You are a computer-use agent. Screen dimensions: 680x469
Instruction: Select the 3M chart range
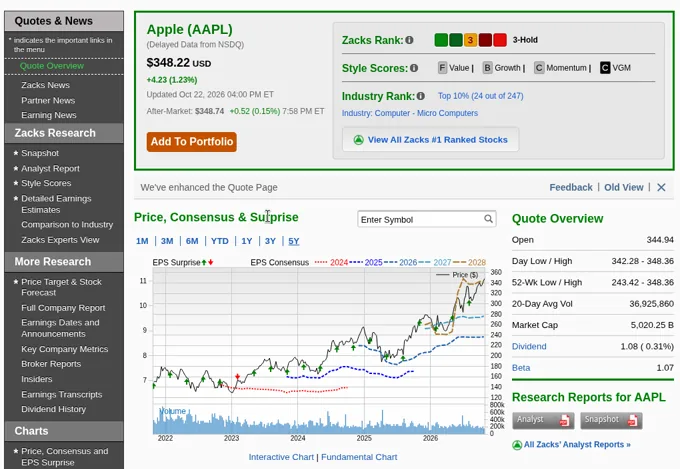(167, 241)
